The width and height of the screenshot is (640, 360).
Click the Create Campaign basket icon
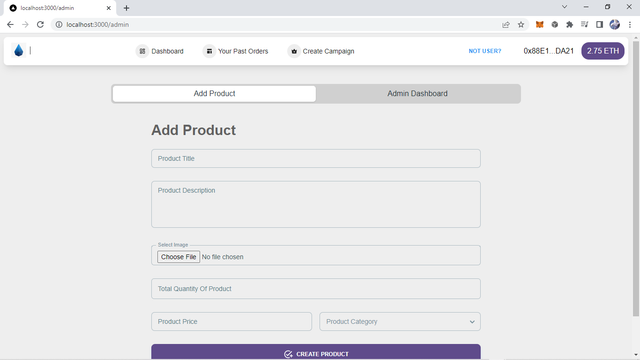294,51
